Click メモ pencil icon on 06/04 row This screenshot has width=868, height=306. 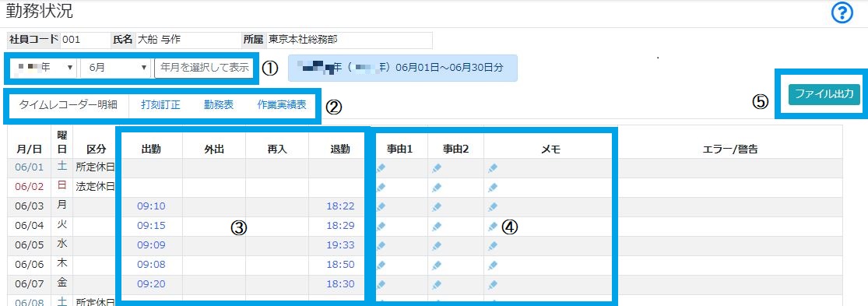point(493,227)
